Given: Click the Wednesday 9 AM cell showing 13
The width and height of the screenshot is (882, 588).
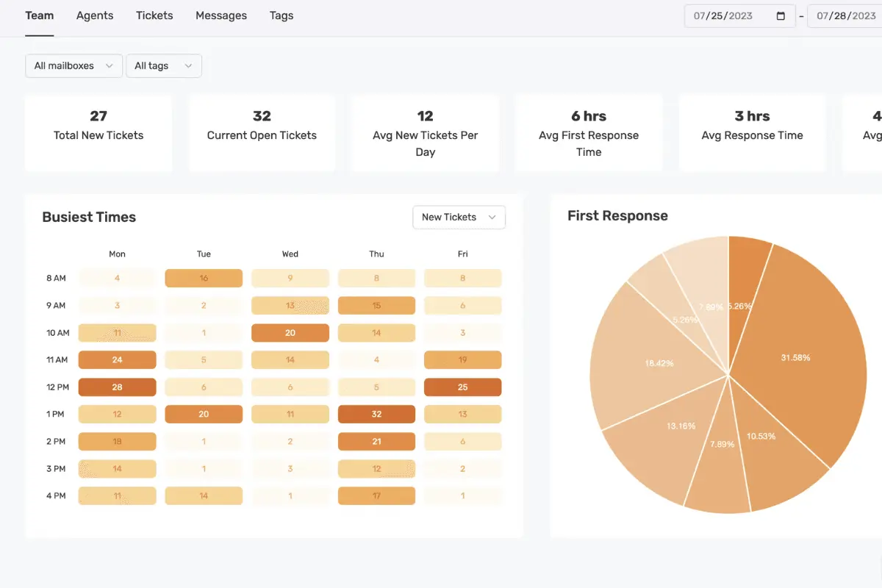Looking at the screenshot, I should [x=290, y=306].
